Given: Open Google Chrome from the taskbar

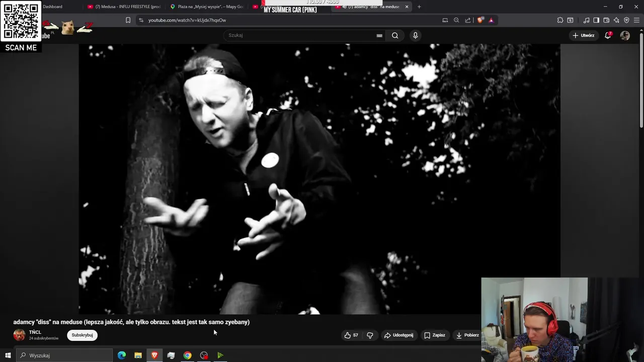Looking at the screenshot, I should pyautogui.click(x=187, y=355).
